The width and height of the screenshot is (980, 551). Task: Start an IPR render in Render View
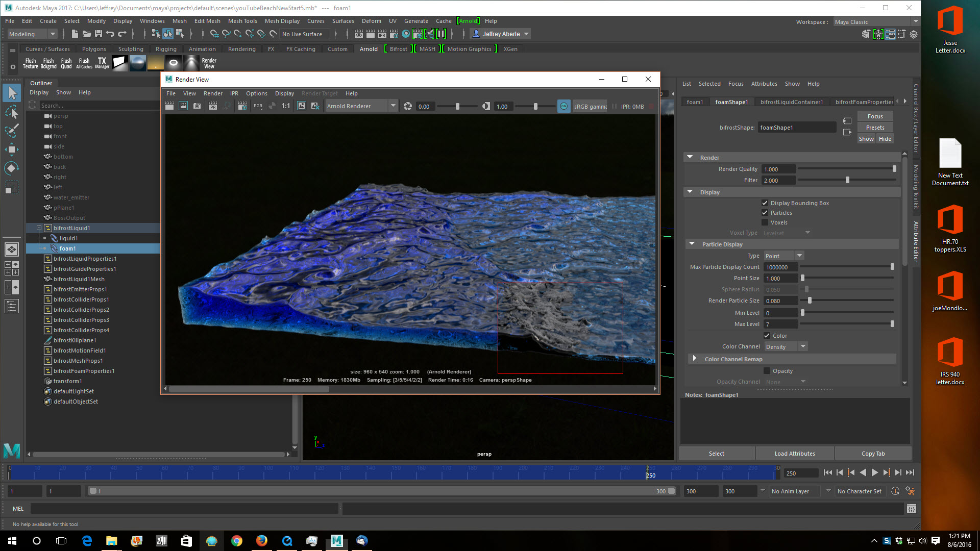point(212,106)
